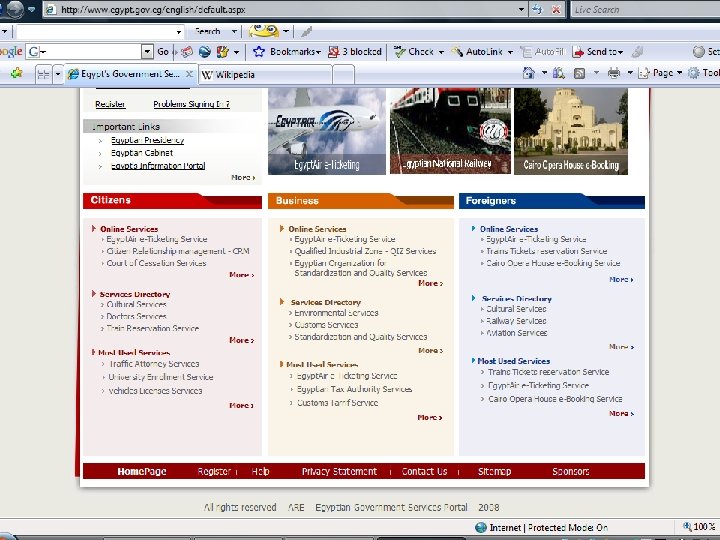The height and width of the screenshot is (540, 720).
Task: Open Court of Cassation Services link
Action: tap(156, 263)
